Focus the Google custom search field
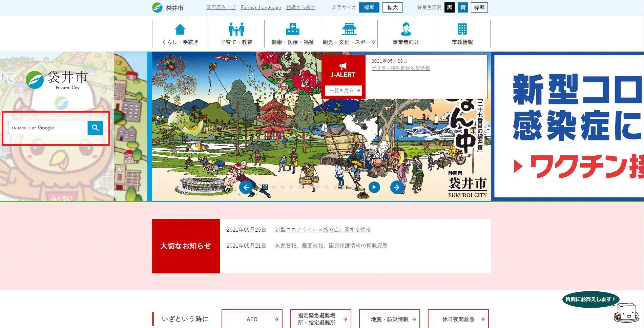This screenshot has width=644, height=328. click(x=48, y=128)
